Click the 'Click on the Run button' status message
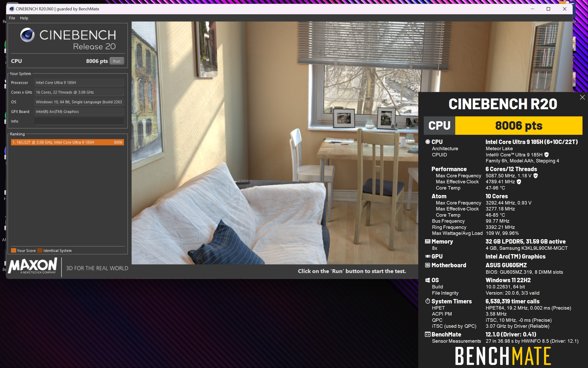This screenshot has height=368, width=588. tap(352, 271)
